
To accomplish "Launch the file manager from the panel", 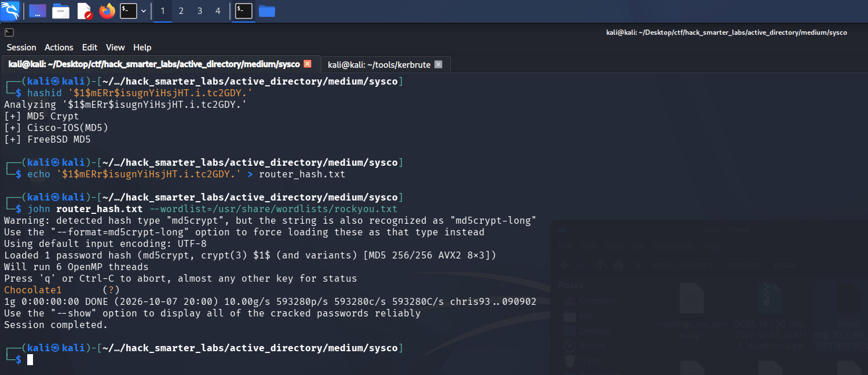I will pyautogui.click(x=61, y=10).
